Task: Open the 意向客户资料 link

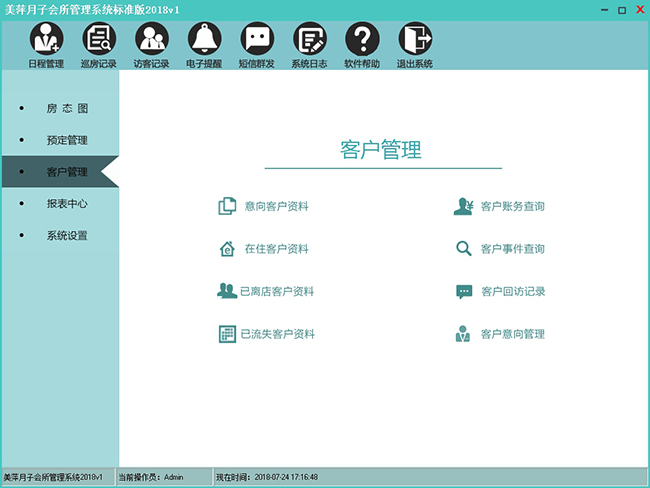Action: [x=276, y=207]
